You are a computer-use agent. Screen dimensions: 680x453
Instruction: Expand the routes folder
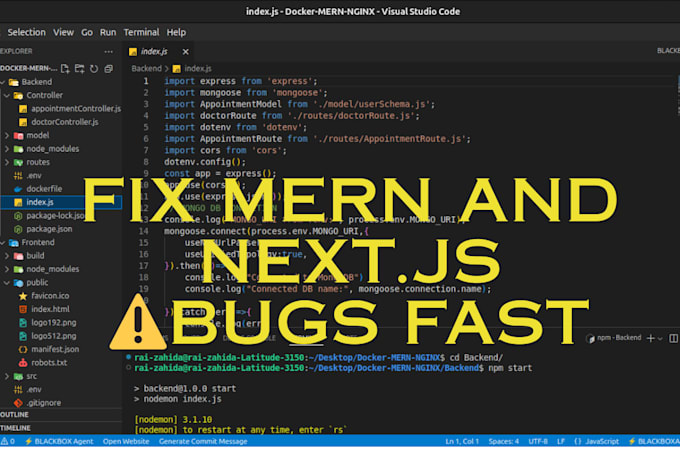(x=7, y=163)
